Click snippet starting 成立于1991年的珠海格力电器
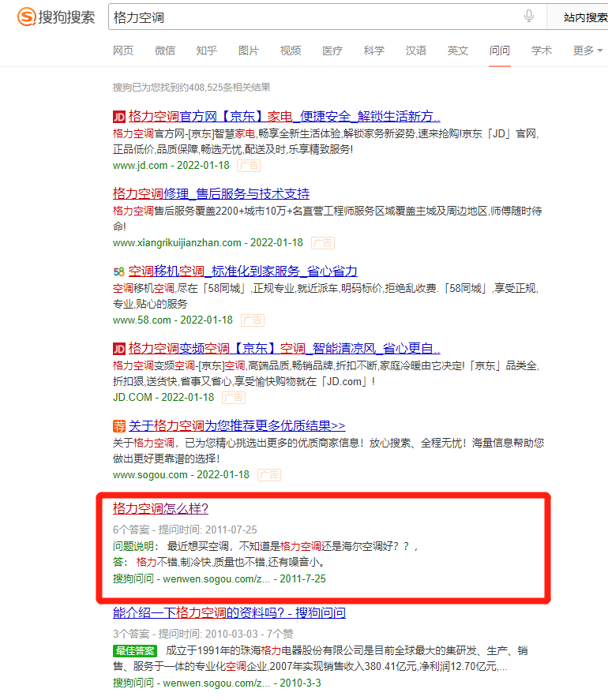This screenshot has height=700, width=608. click(320, 658)
